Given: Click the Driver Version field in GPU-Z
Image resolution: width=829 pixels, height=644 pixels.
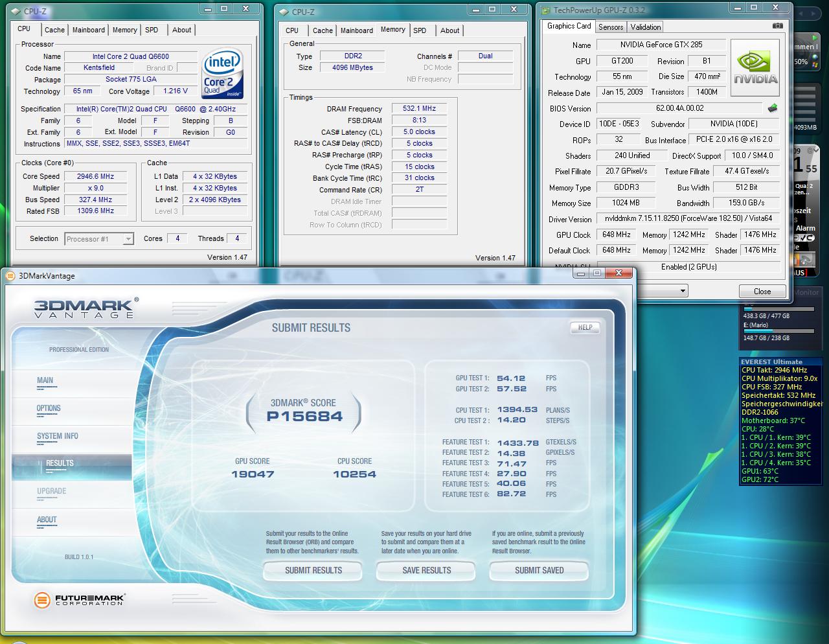Looking at the screenshot, I should tap(688, 219).
